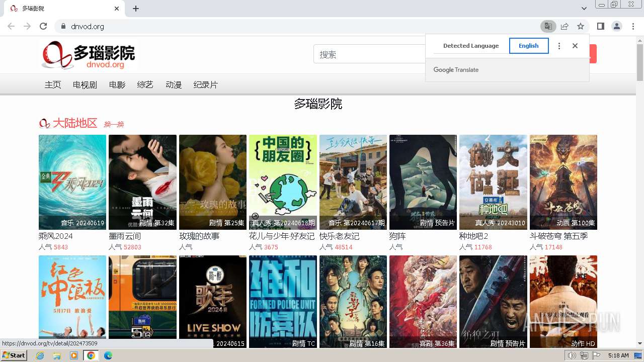Screen dimensions: 644x362
Task: Click the Action Center flag tray icon
Action: click(x=596, y=355)
